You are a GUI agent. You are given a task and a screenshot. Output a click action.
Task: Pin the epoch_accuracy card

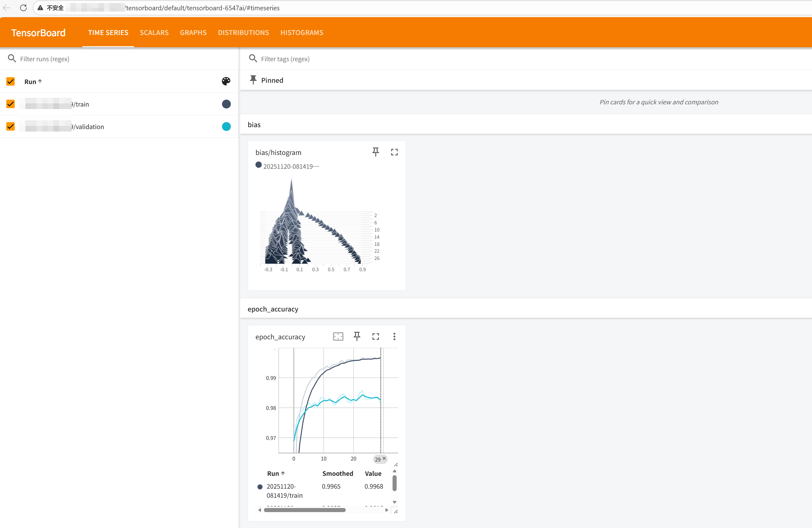[x=357, y=336]
